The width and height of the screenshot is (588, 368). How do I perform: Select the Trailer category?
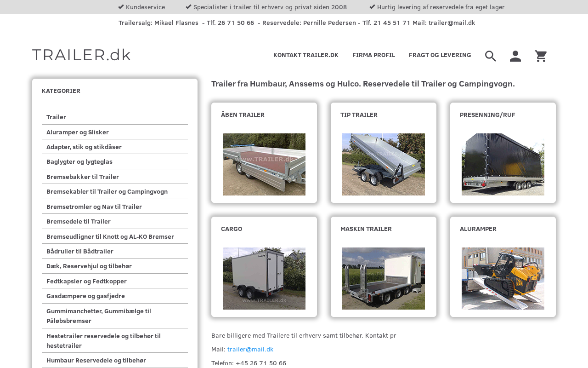point(115,117)
